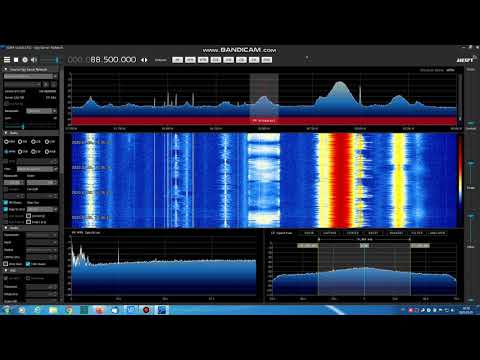Click the red strong-signal waterfall stripe
Screen dimensions: 480x360
coord(342,180)
